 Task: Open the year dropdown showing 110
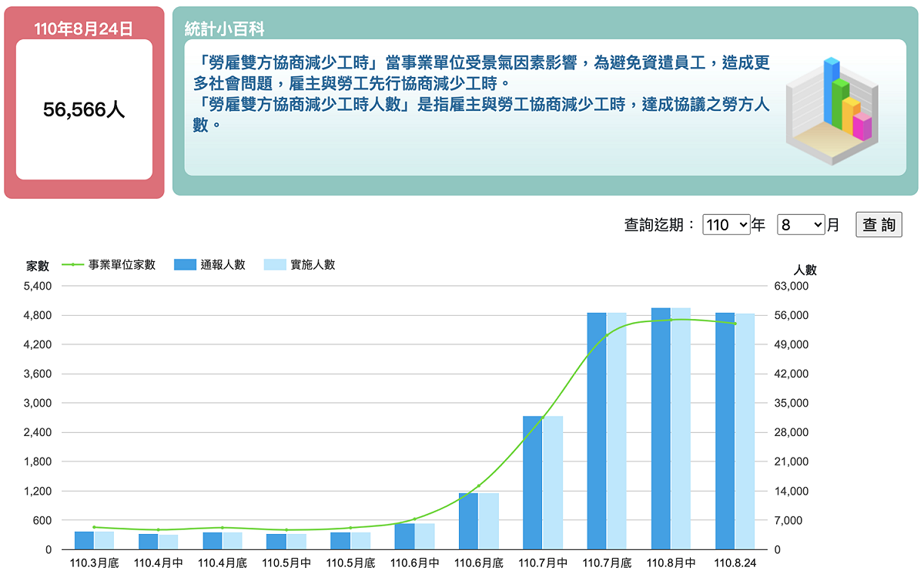click(726, 225)
